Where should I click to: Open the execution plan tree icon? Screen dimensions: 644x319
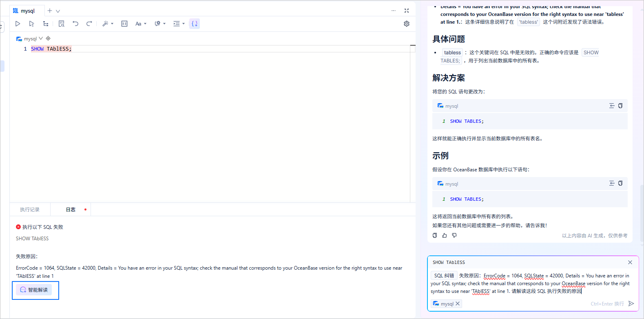(x=46, y=24)
